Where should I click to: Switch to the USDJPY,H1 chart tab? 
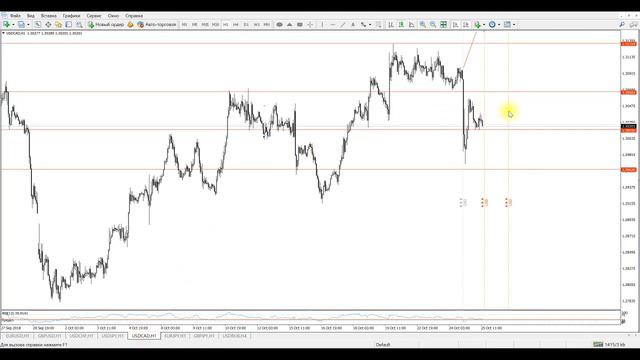pyautogui.click(x=112, y=336)
